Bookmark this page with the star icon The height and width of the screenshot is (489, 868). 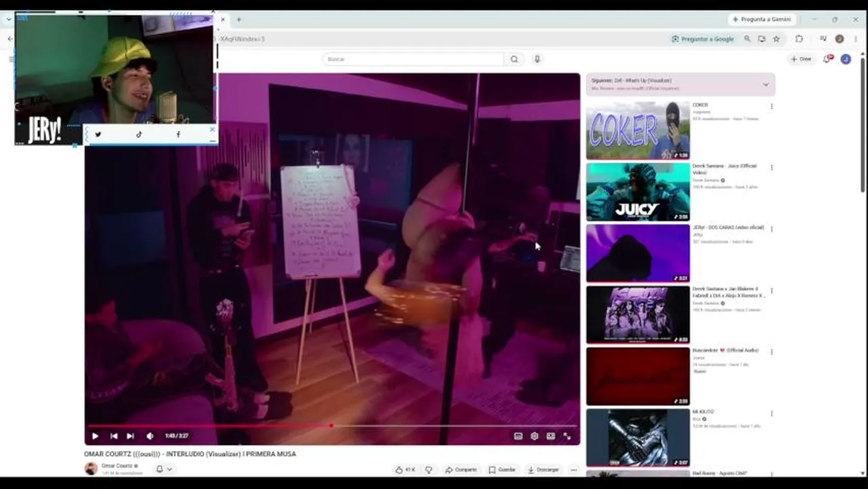(x=776, y=39)
